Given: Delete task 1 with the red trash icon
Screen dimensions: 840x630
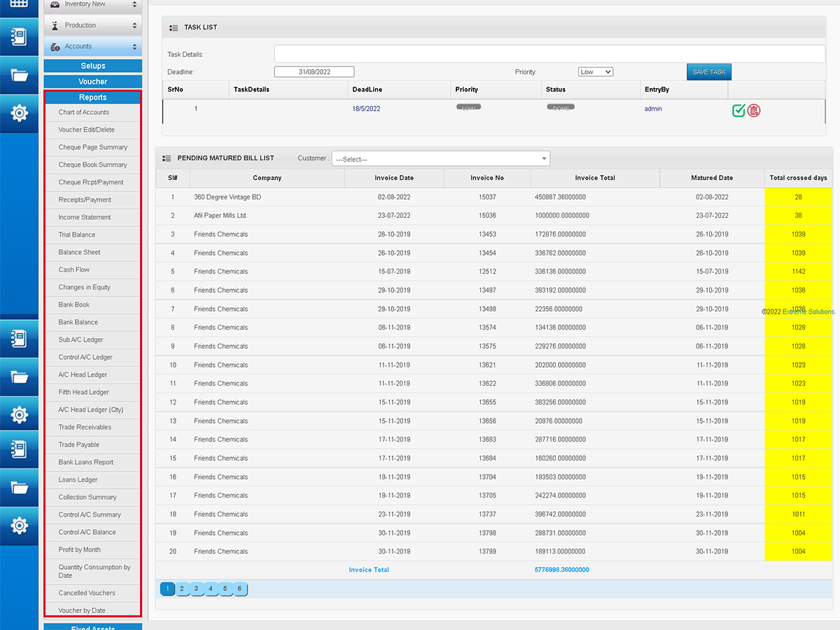Looking at the screenshot, I should pyautogui.click(x=754, y=111).
